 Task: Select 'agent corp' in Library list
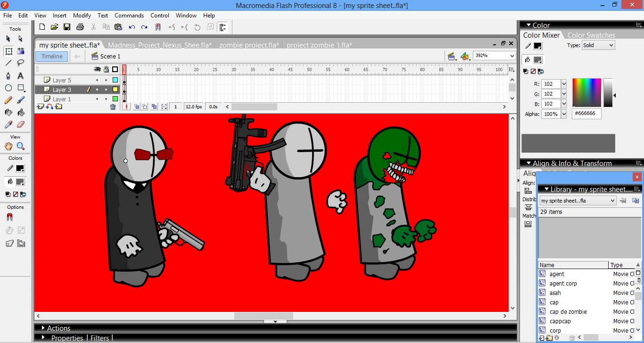pyautogui.click(x=563, y=284)
